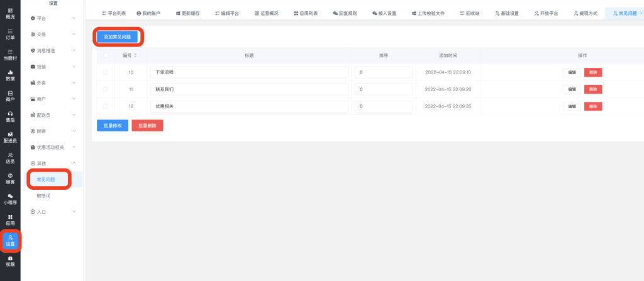Click the 配送员 delivery sidebar icon
This screenshot has height=281, width=644.
click(x=10, y=137)
